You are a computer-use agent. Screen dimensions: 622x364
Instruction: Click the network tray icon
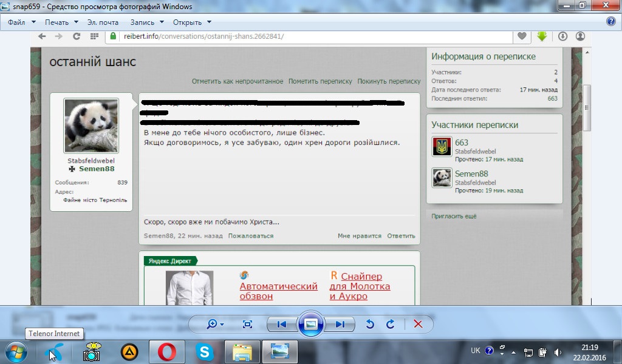(x=528, y=352)
